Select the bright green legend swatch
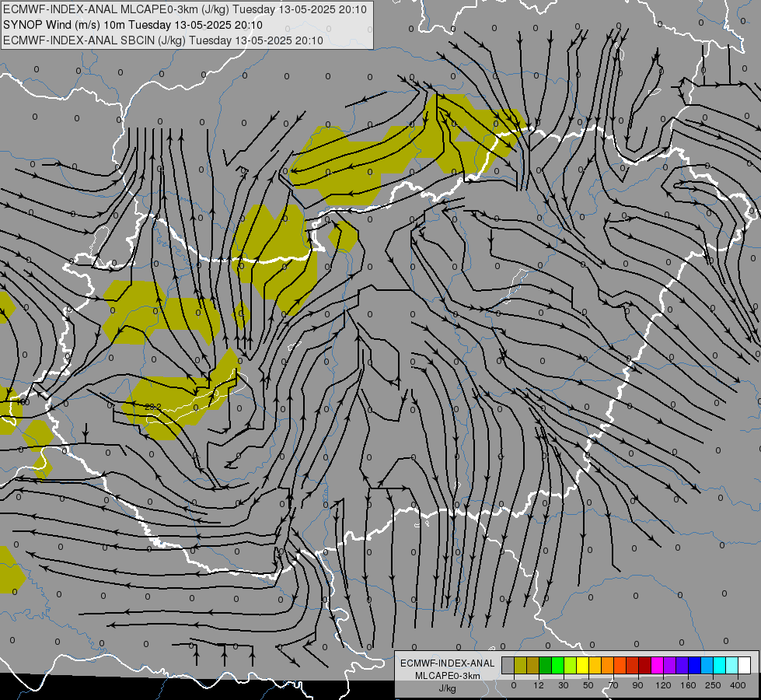 coord(557,665)
